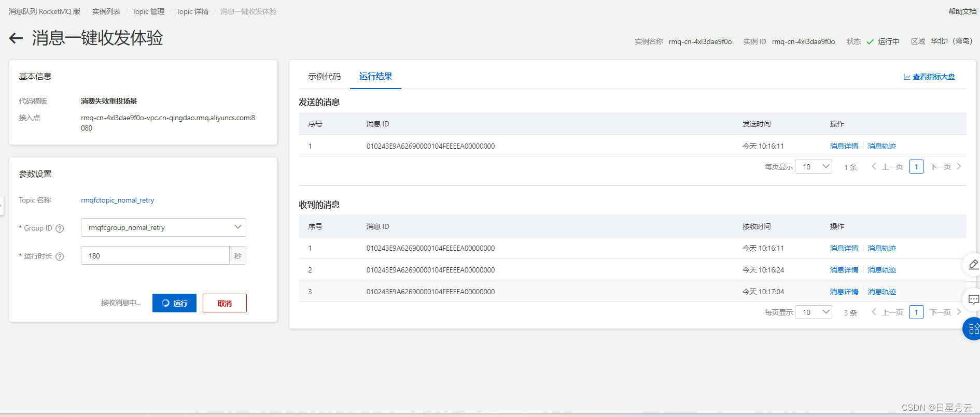Click the 运行时长 input field with 180

tap(155, 255)
